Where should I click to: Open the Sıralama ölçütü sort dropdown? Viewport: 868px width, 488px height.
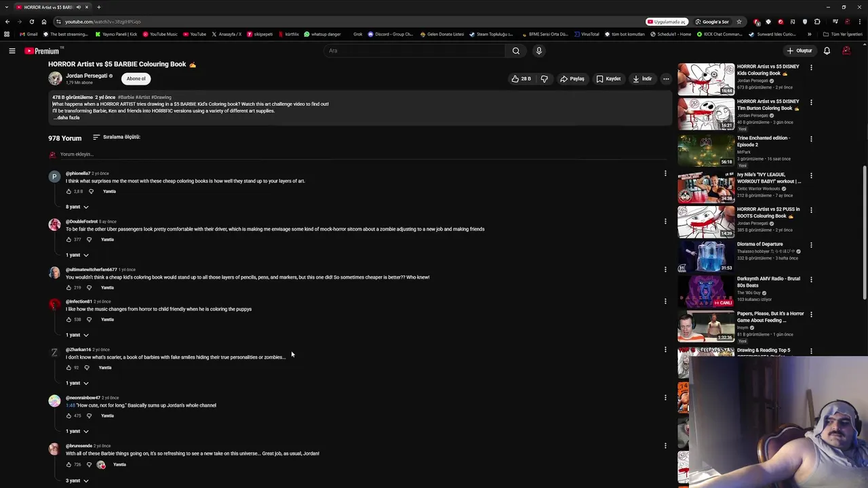point(117,137)
